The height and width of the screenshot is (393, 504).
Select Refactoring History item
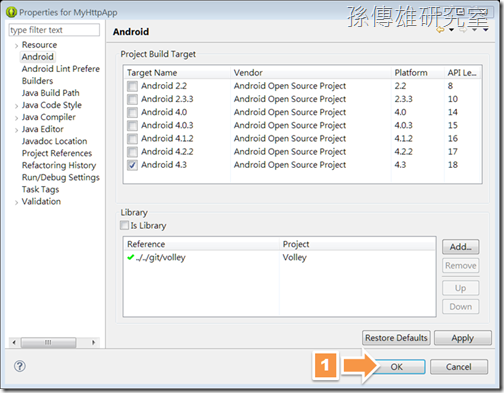(59, 165)
